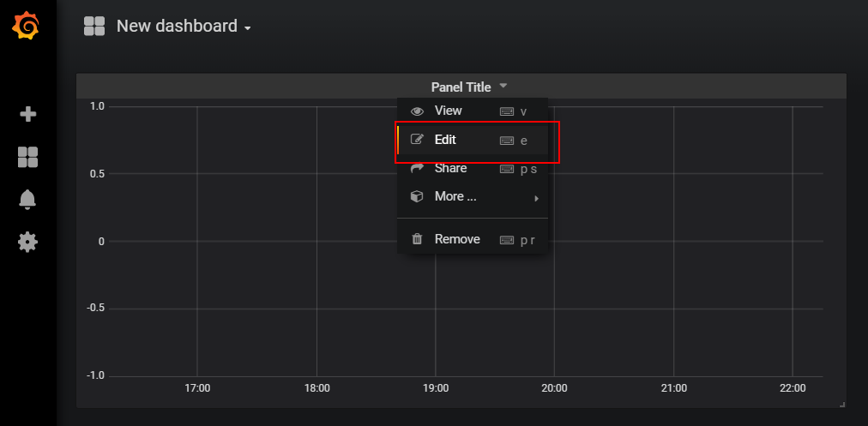The image size is (868, 426).
Task: Open the Dashboards squares icon in sidebar
Action: click(27, 157)
